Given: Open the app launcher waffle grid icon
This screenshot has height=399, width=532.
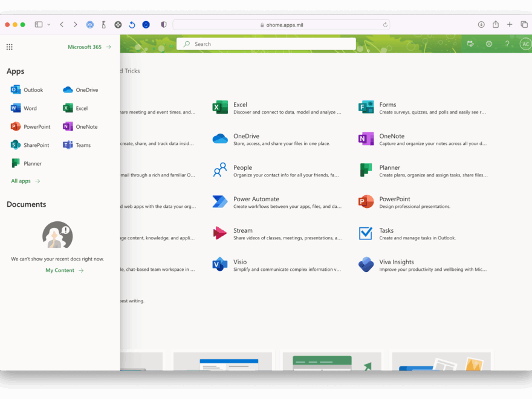Looking at the screenshot, I should (x=10, y=47).
